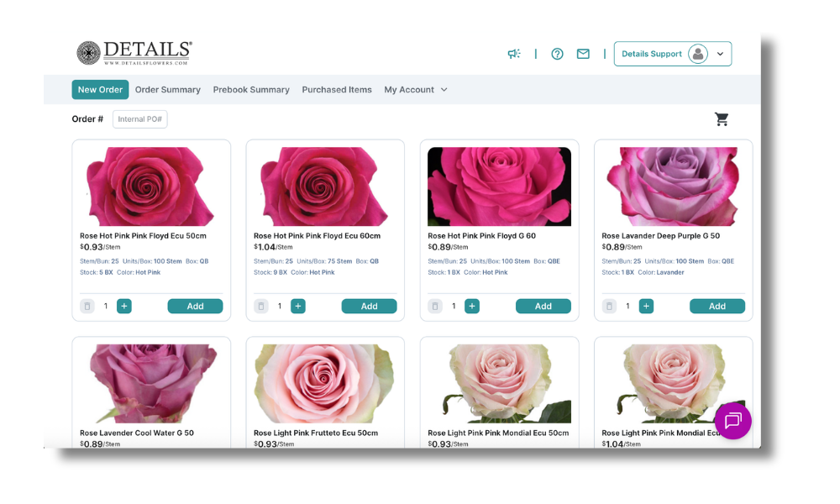The height and width of the screenshot is (504, 840).
Task: Click the megaphone announcements icon
Action: (514, 54)
